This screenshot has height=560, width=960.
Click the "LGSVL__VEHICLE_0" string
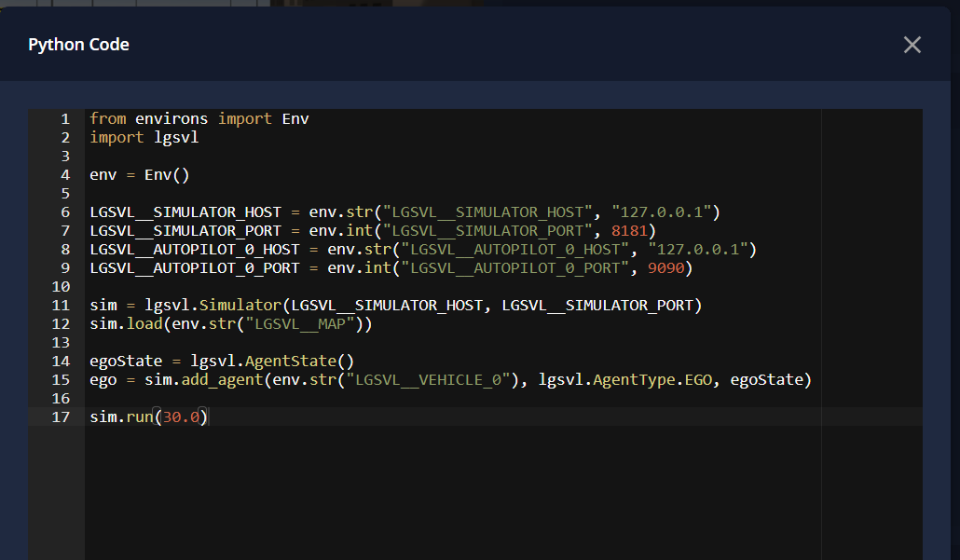click(x=429, y=380)
